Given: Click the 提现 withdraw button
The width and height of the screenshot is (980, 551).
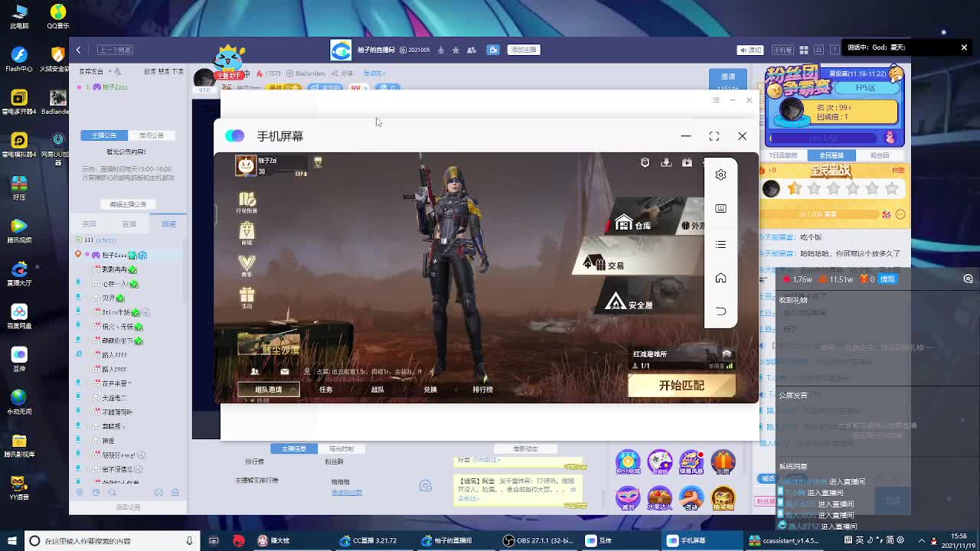Looking at the screenshot, I should (x=887, y=279).
